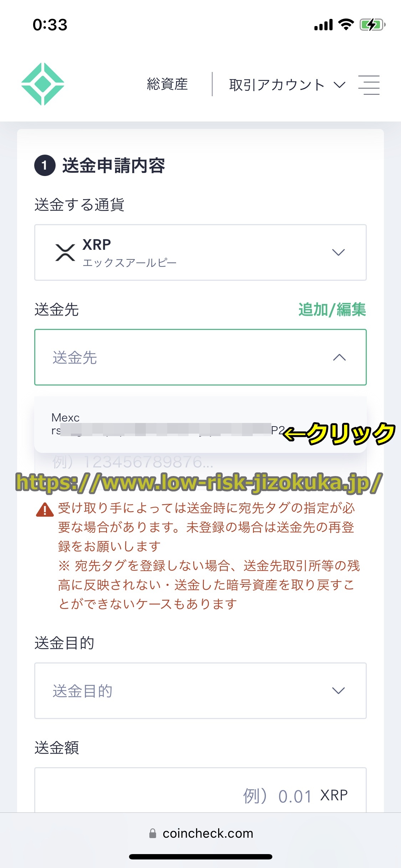Select the Mexc destination address entry

200,424
